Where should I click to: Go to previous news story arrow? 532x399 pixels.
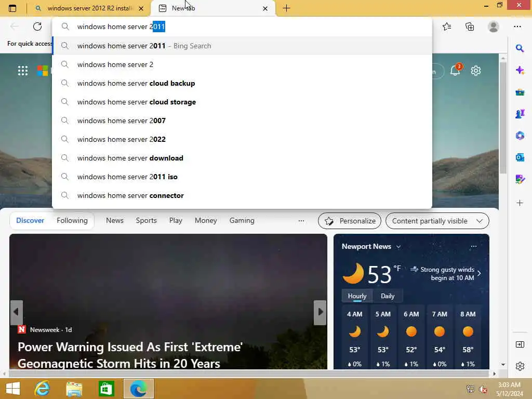[16, 312]
